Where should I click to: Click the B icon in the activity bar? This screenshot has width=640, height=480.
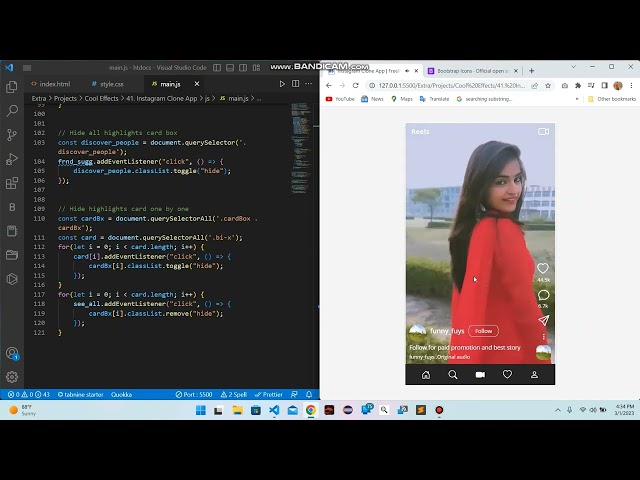pyautogui.click(x=12, y=207)
